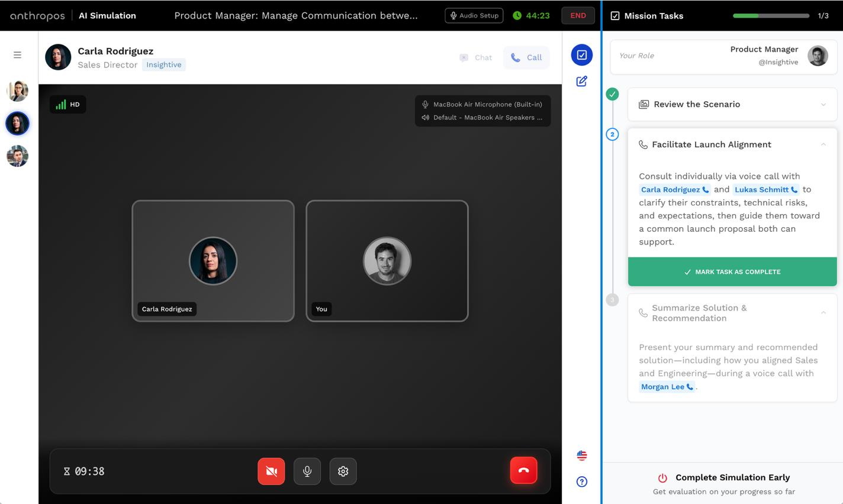Click step 2 circle indicator
This screenshot has width=843, height=504.
click(x=613, y=134)
